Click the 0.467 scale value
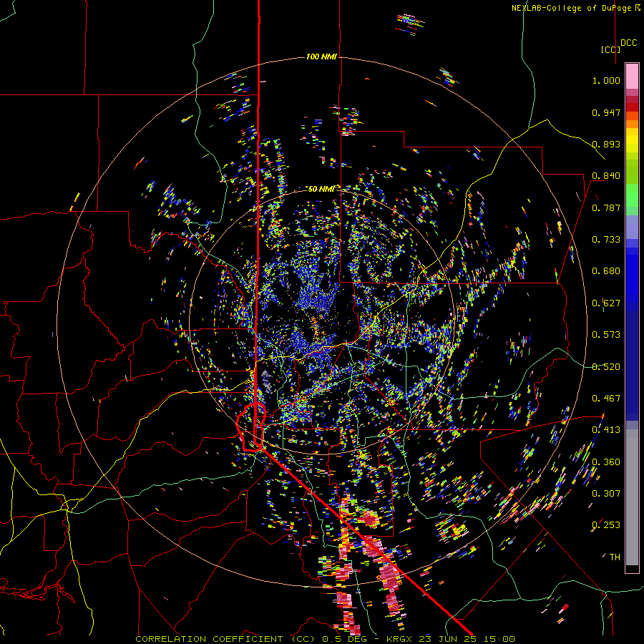 pyautogui.click(x=606, y=399)
